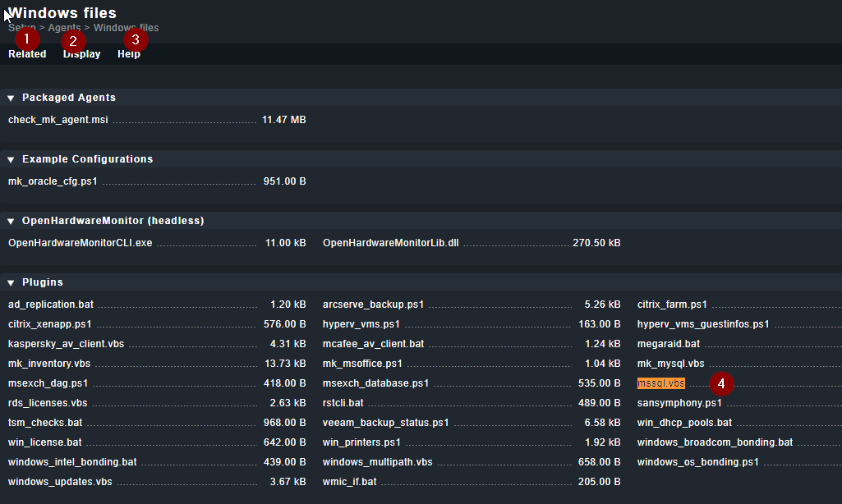Image resolution: width=842 pixels, height=504 pixels.
Task: Open the Related menu
Action: coord(27,54)
